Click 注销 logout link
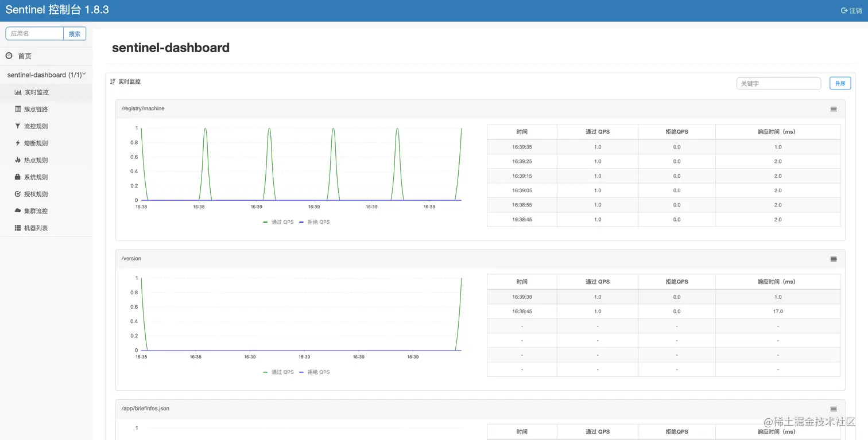The image size is (868, 440). click(x=851, y=11)
